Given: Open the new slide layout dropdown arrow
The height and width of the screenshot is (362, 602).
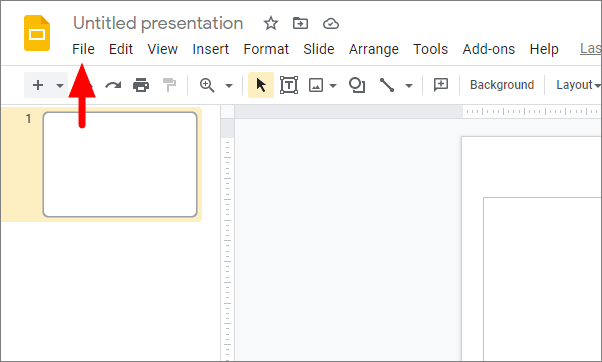Looking at the screenshot, I should tap(60, 85).
